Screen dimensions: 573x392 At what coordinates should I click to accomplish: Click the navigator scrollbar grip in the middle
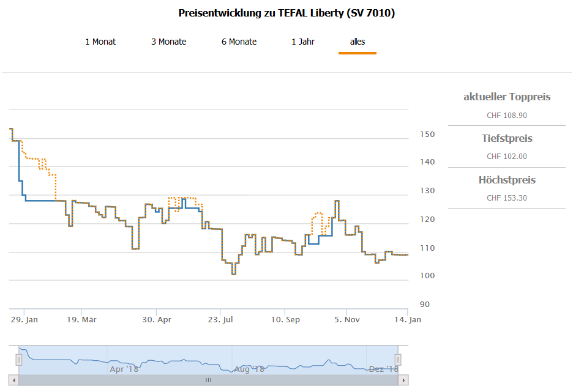(x=208, y=380)
